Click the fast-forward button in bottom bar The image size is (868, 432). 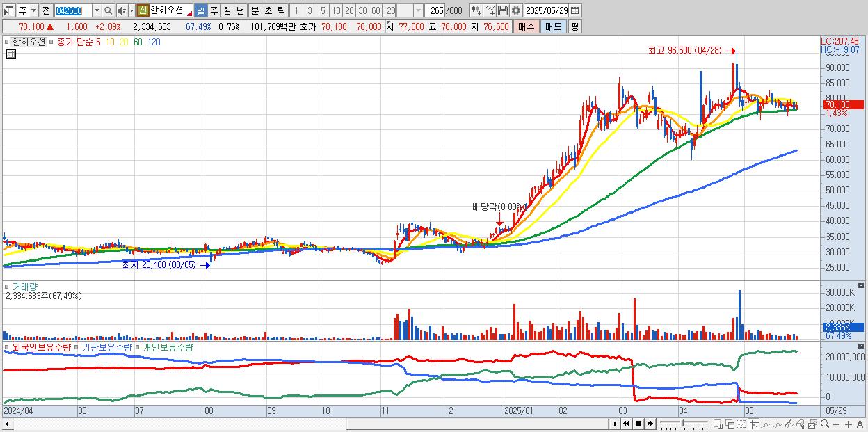(x=650, y=424)
